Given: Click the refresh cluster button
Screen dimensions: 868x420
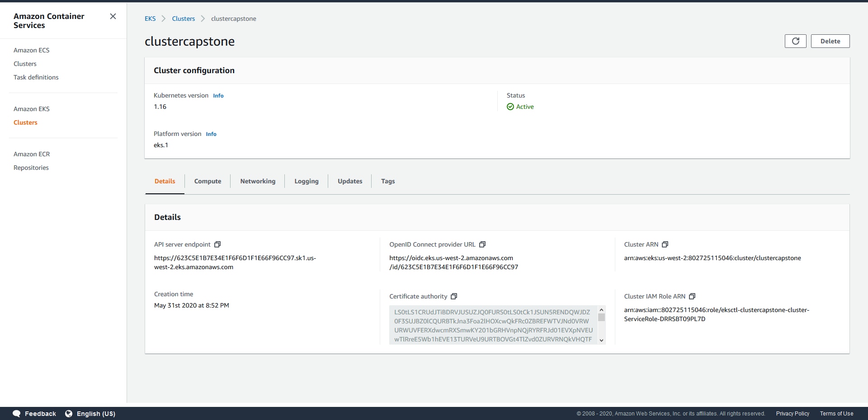Looking at the screenshot, I should pos(795,41).
